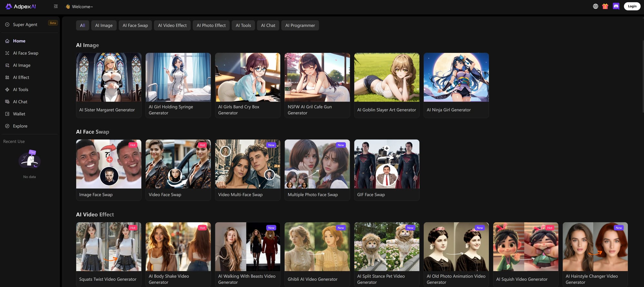644x287 pixels.
Task: Open Video Multi-Face Swap card
Action: pyautogui.click(x=248, y=170)
